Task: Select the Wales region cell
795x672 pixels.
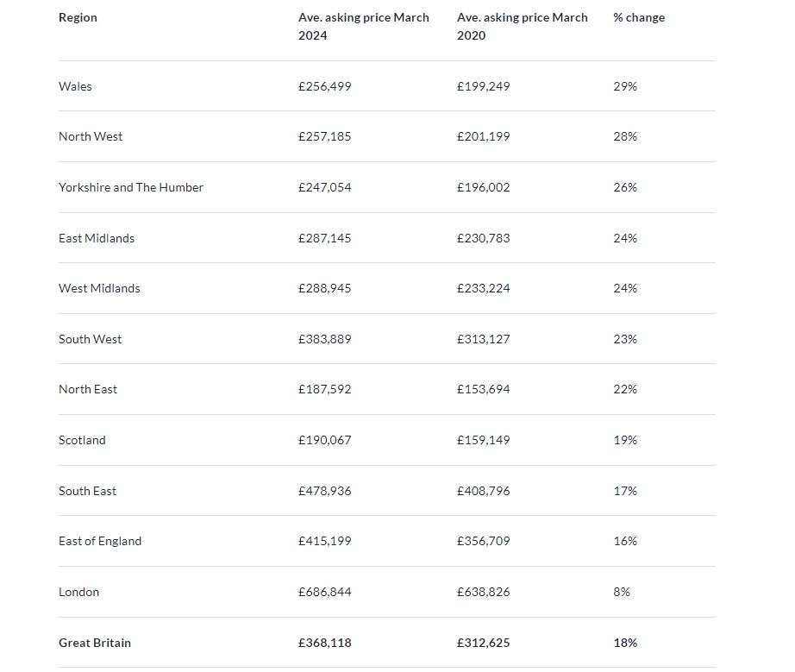Action: click(x=75, y=86)
